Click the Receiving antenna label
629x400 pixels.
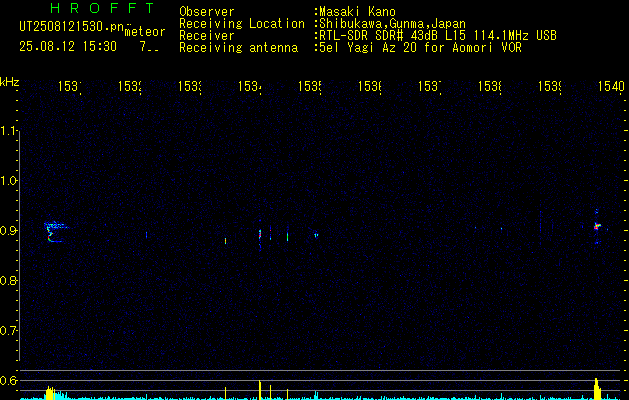[239, 48]
